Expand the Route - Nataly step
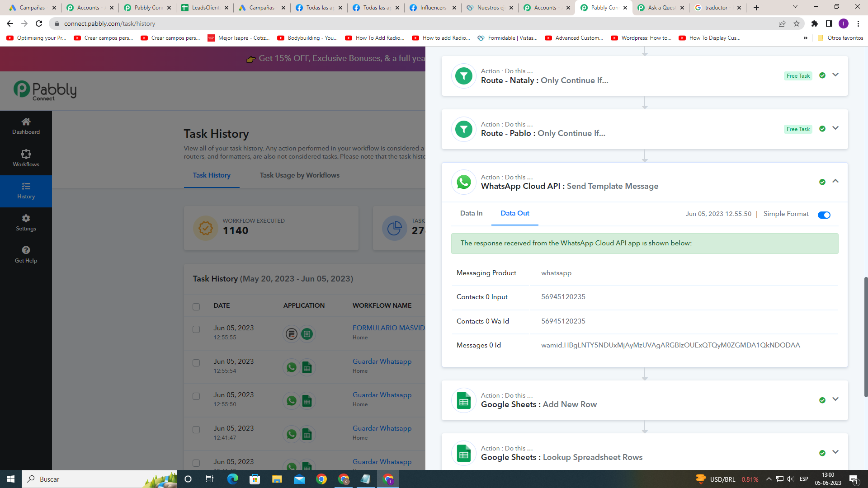This screenshot has width=868, height=488. (835, 75)
